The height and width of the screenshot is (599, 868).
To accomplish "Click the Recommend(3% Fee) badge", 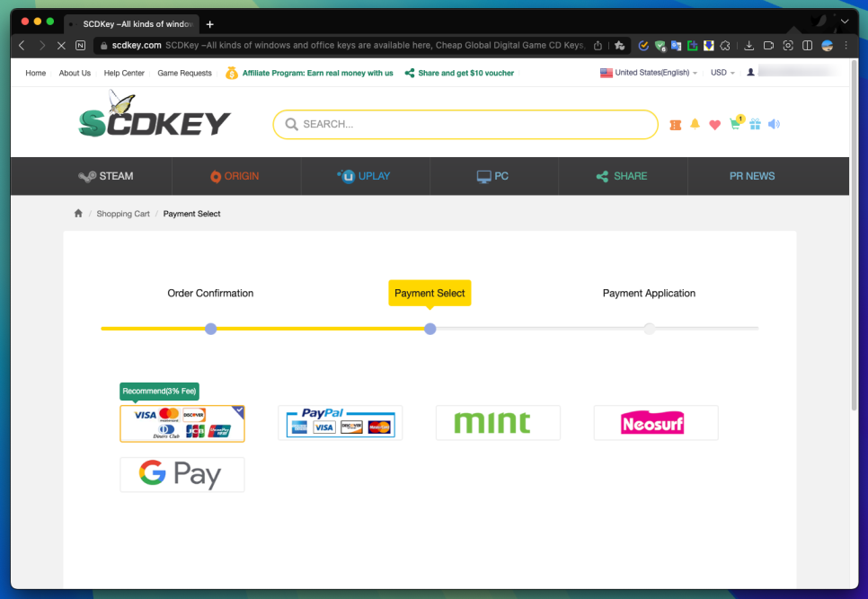I will (x=159, y=391).
